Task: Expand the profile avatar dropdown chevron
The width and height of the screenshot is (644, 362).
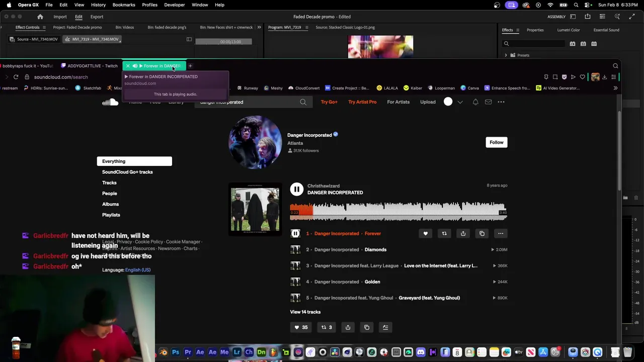Action: click(x=460, y=102)
